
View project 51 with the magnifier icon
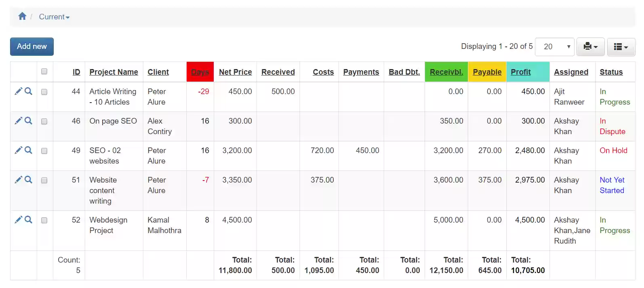pyautogui.click(x=28, y=180)
